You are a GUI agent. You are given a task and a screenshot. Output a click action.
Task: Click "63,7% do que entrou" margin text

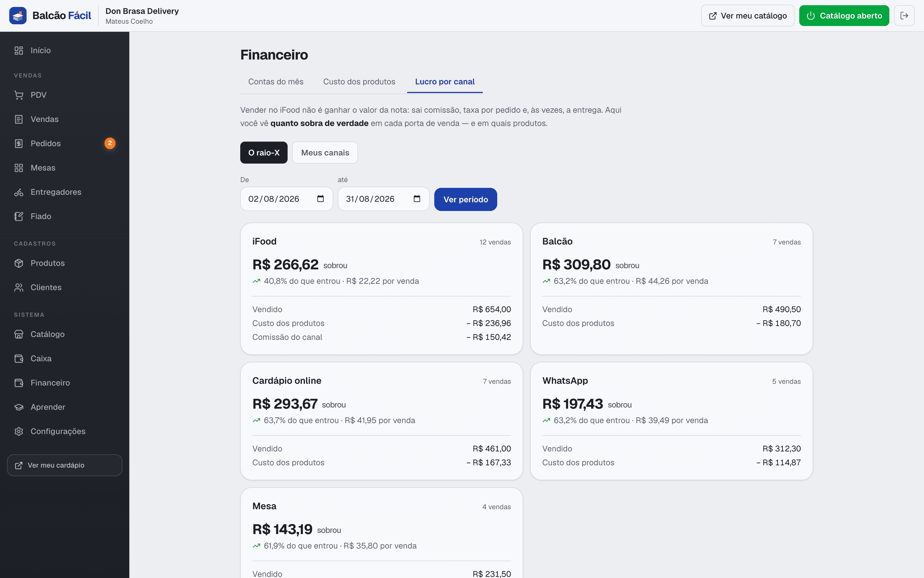point(301,420)
